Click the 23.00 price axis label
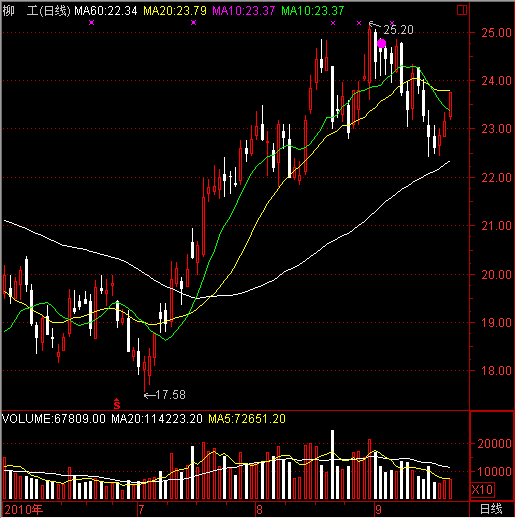This screenshot has width=515, height=518. tap(496, 129)
